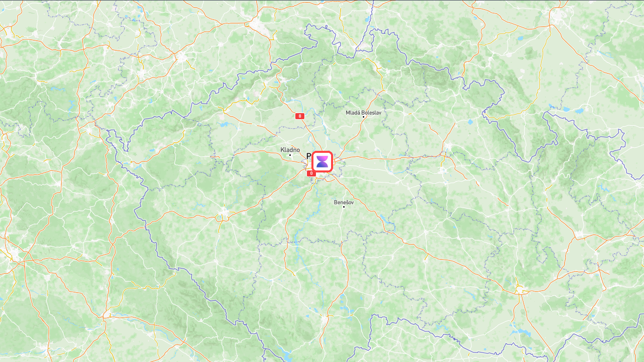Viewport: 644px width, 362px height.
Task: Select the red highway shield numbered 8
Action: 300,116
